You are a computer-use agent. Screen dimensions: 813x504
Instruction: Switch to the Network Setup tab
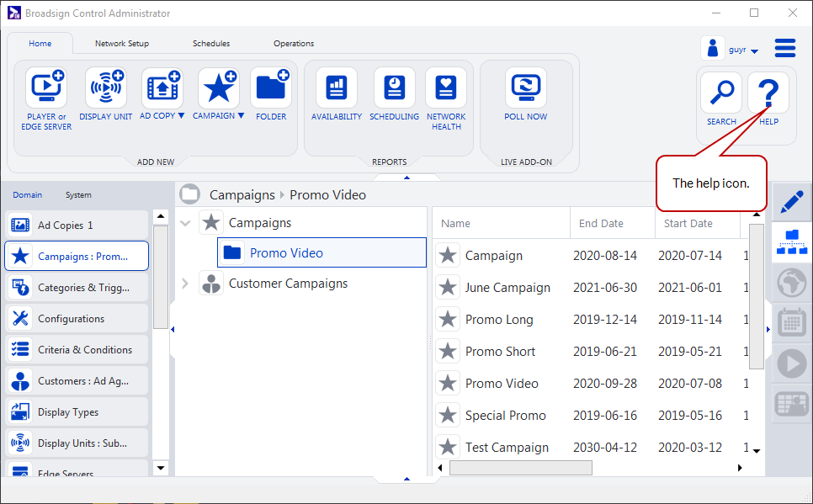[122, 44]
